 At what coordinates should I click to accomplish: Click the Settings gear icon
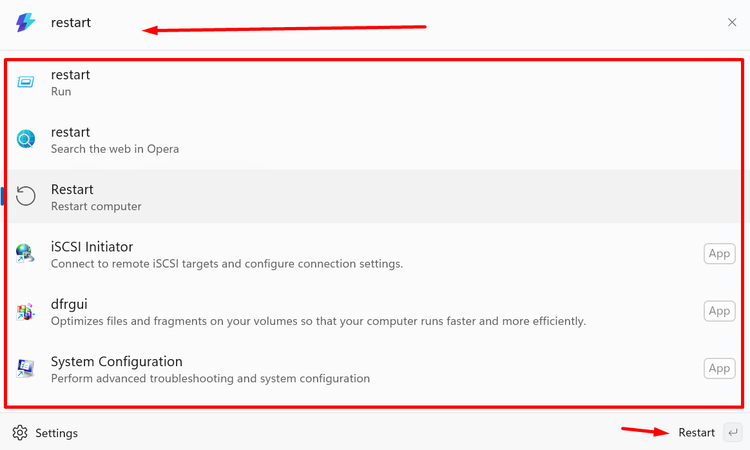click(x=20, y=432)
